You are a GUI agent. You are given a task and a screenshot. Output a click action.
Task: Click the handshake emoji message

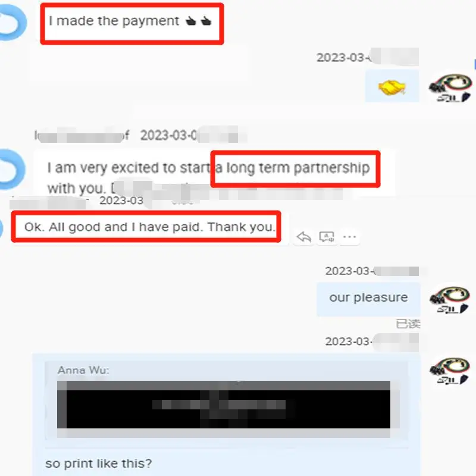[392, 86]
